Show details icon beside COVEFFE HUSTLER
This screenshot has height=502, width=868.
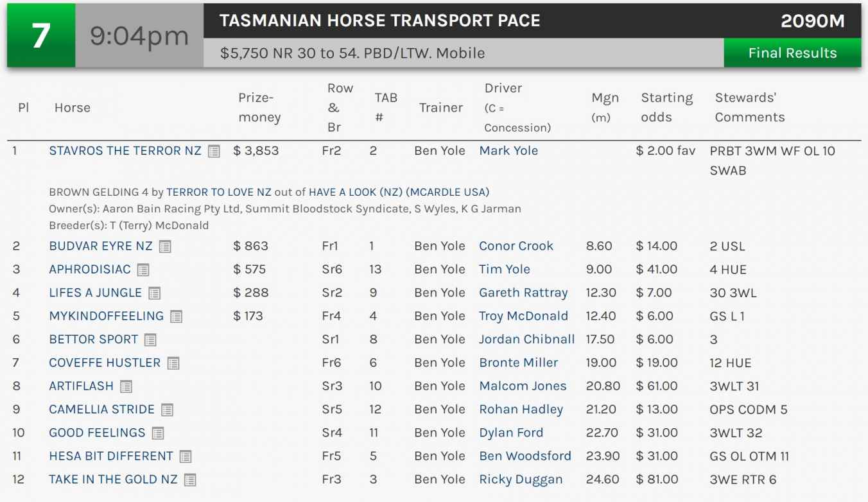coord(173,363)
